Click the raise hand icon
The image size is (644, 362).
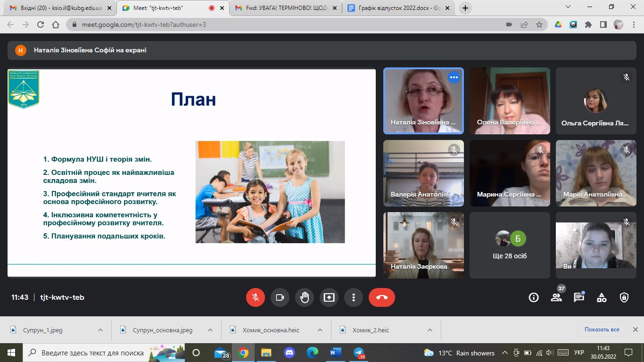305,297
